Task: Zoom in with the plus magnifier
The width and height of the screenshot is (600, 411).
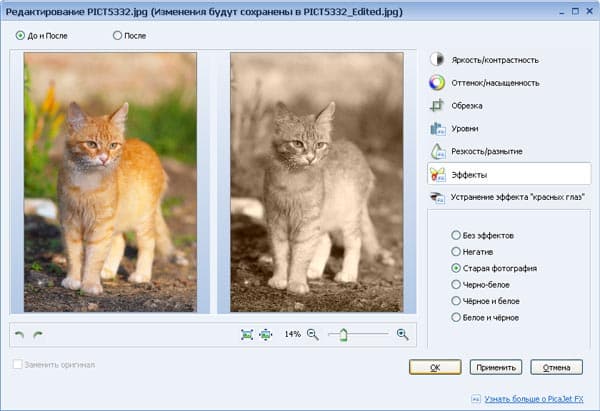Action: click(x=403, y=334)
